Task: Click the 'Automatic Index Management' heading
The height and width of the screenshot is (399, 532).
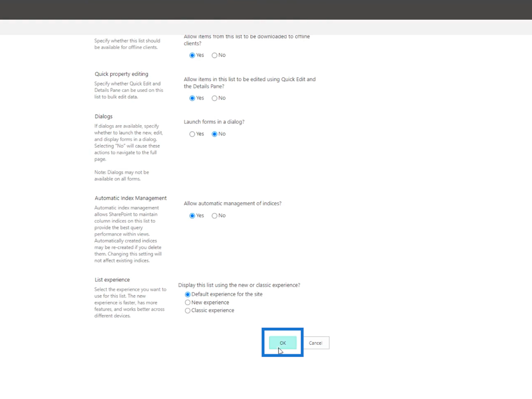Action: 131,198
